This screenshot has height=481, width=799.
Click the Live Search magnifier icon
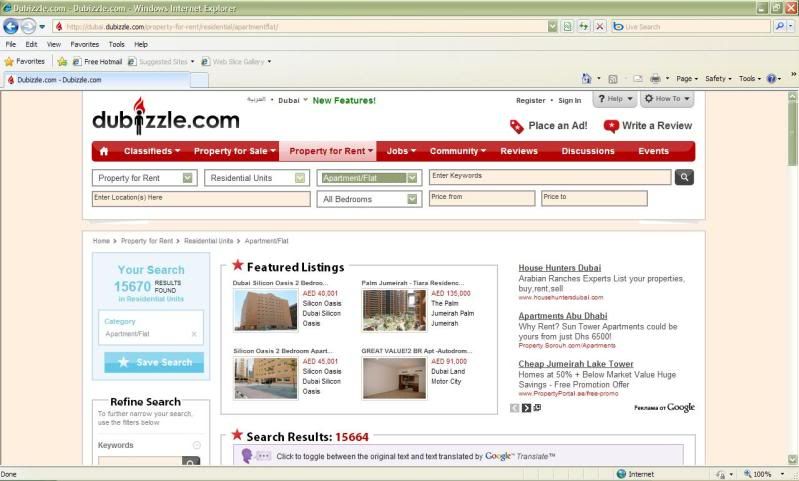point(779,26)
